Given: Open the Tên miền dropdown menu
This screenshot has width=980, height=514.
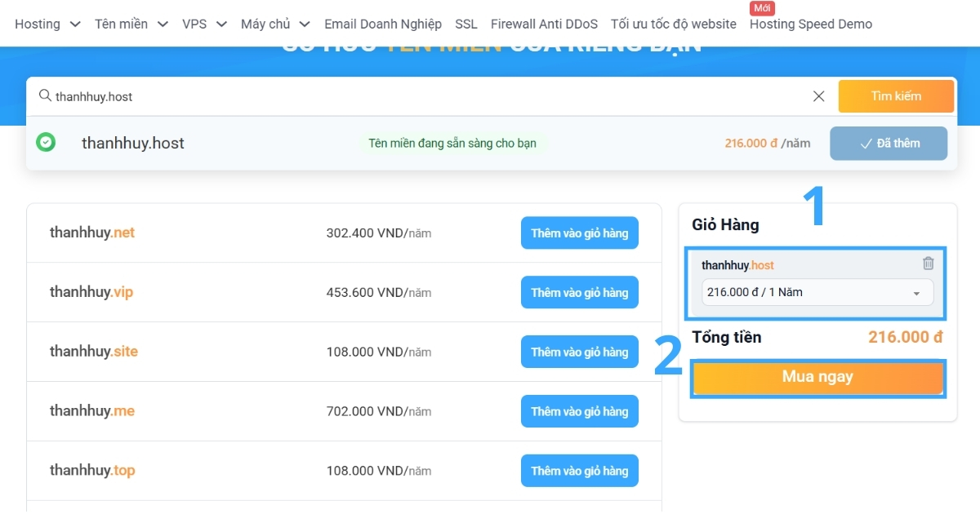Looking at the screenshot, I should (131, 24).
